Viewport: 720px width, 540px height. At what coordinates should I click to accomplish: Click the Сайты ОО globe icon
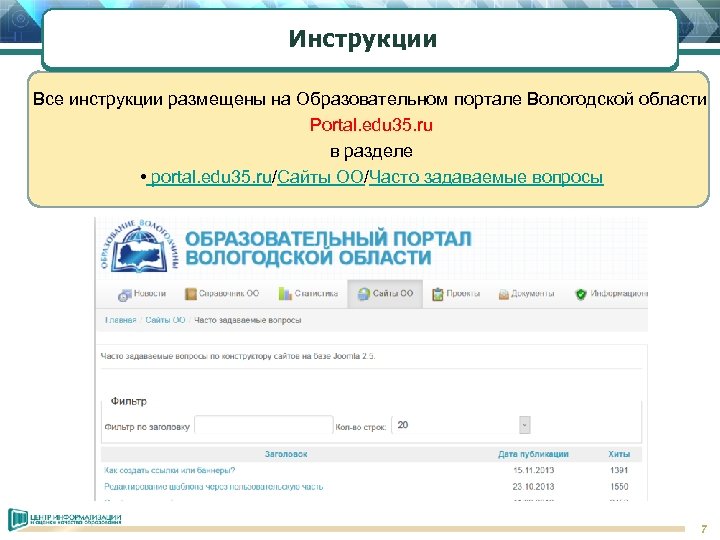[364, 294]
